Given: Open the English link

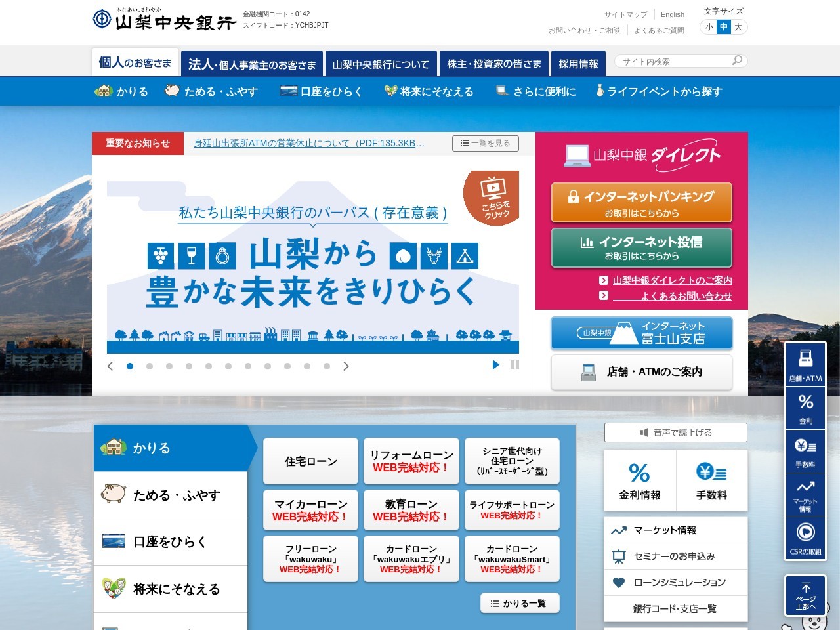Looking at the screenshot, I should tap(673, 14).
